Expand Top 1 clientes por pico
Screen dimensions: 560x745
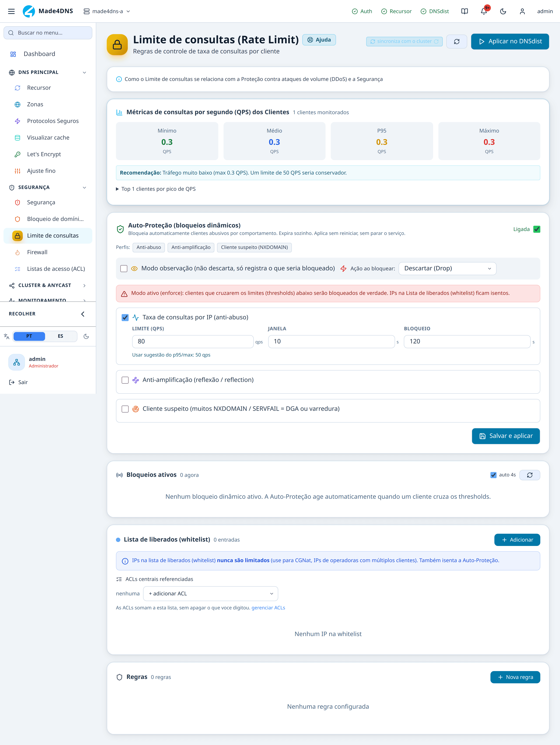156,189
